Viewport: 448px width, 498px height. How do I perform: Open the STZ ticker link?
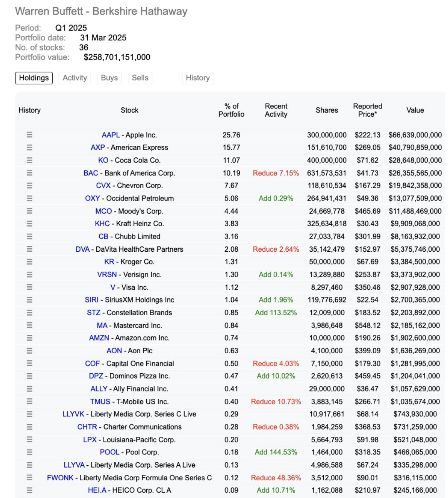click(94, 313)
